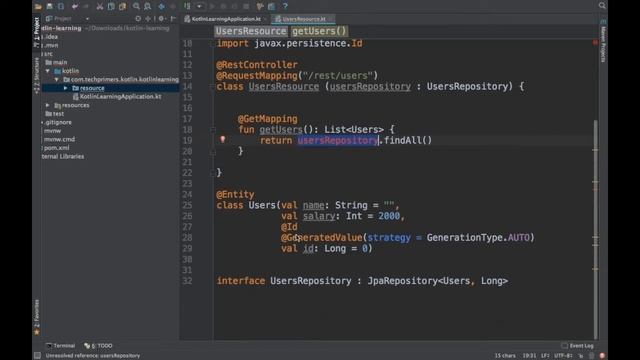Expand the resources folder arrow
This screenshot has width=640, height=360.
point(48,105)
